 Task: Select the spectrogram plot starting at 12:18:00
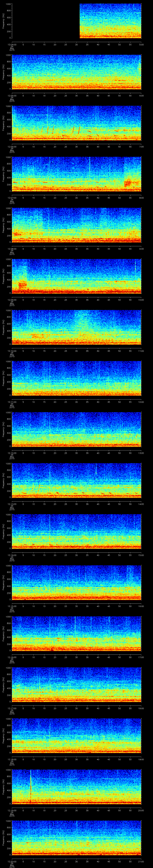pos(77,736)
